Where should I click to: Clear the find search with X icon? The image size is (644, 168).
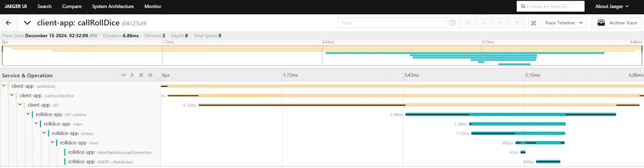(517, 23)
